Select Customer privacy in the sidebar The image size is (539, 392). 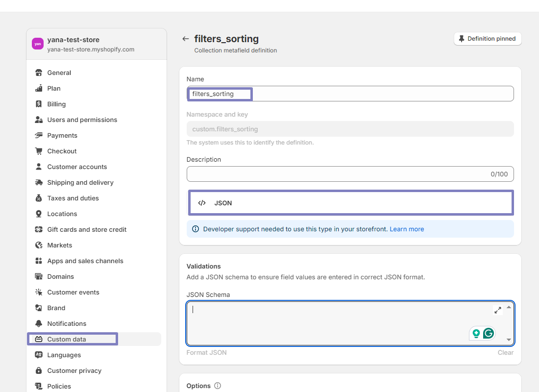point(74,370)
